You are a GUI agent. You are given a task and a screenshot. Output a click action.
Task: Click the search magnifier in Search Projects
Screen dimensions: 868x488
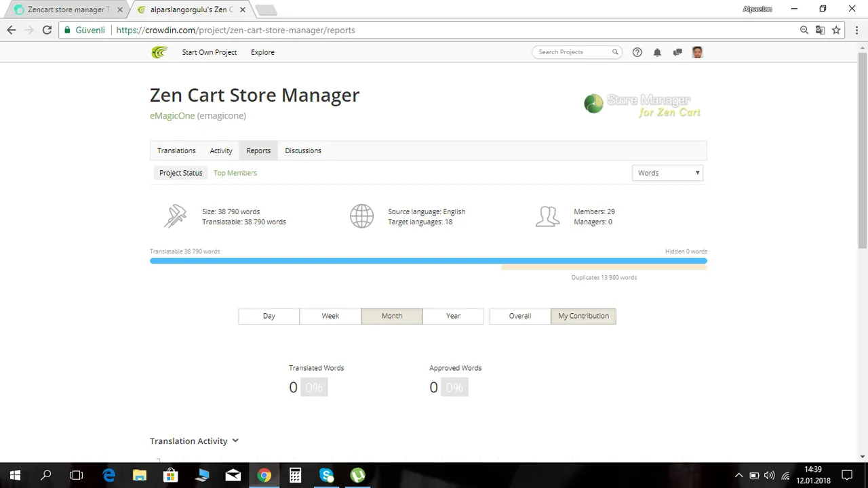click(615, 52)
